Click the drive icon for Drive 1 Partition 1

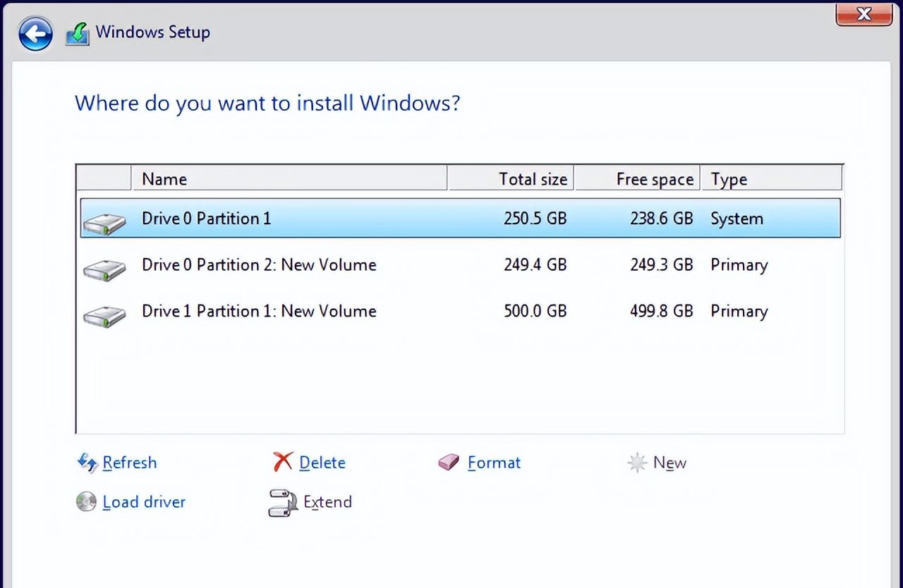pyautogui.click(x=104, y=314)
